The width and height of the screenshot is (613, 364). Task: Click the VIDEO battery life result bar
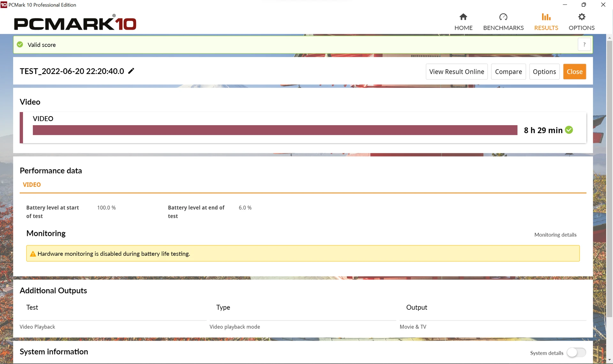(275, 130)
